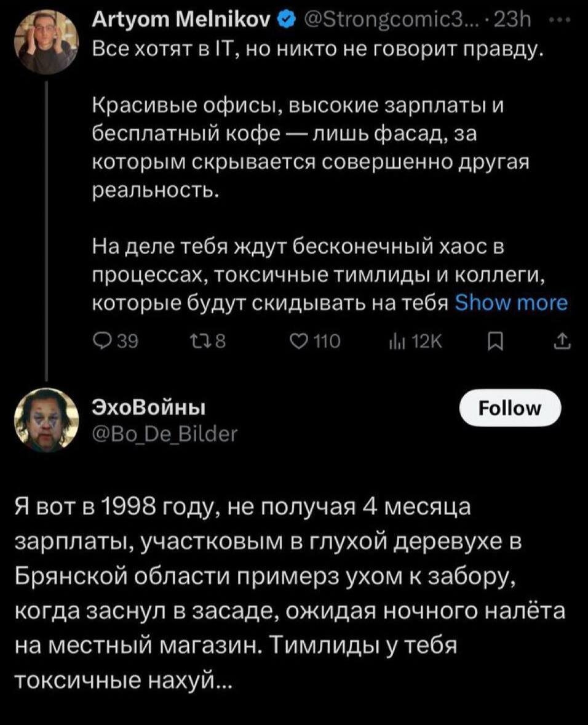Like the tweet via heart icon

tap(300, 342)
